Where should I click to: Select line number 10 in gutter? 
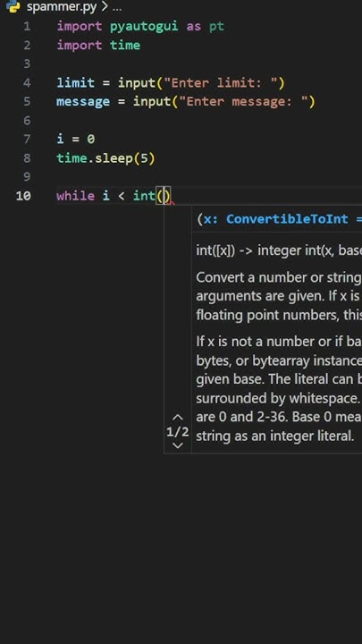click(x=23, y=196)
